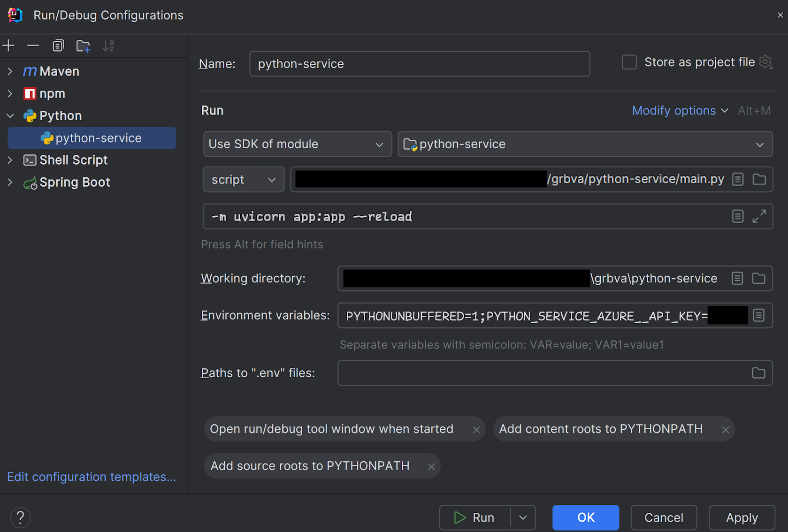Browse for the working directory folder
The image size is (788, 532).
pyautogui.click(x=758, y=278)
